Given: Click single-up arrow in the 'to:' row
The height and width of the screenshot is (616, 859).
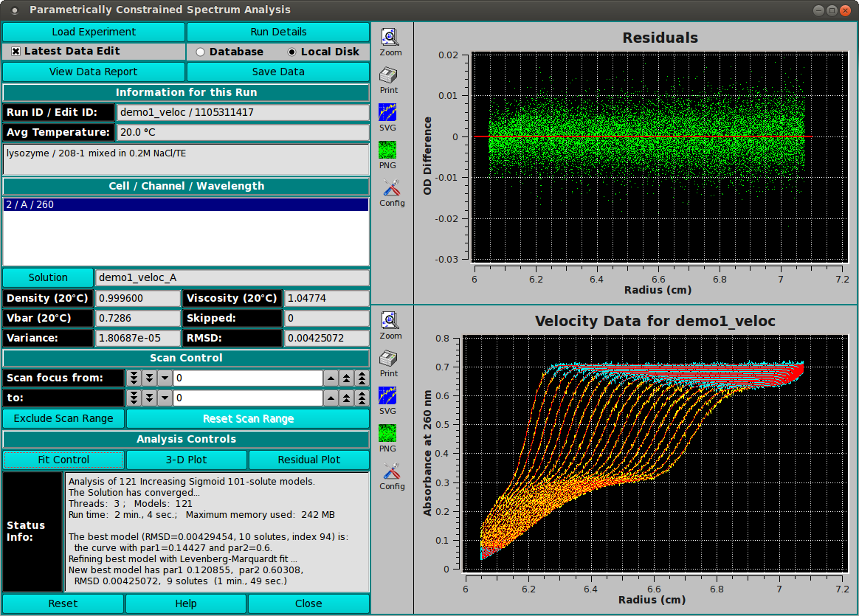Looking at the screenshot, I should tap(331, 398).
